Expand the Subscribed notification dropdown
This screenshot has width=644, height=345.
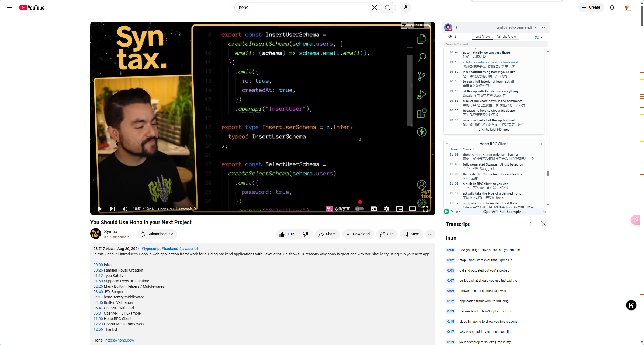click(171, 234)
